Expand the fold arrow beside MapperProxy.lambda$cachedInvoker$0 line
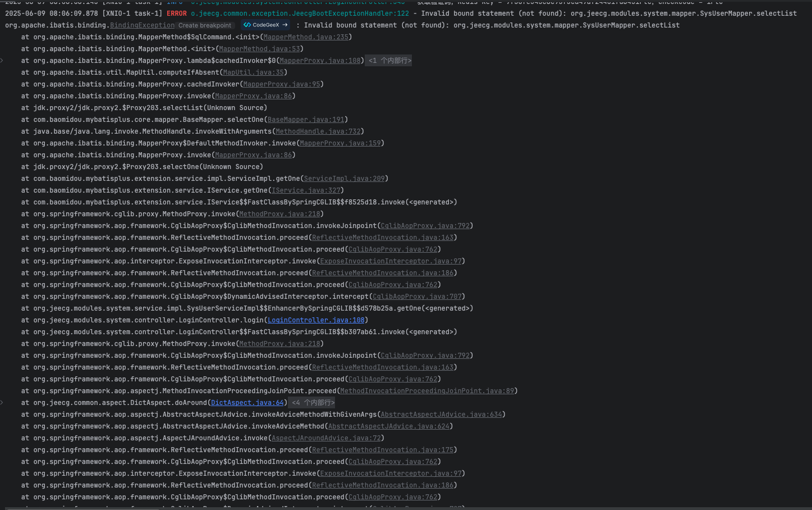 point(2,61)
